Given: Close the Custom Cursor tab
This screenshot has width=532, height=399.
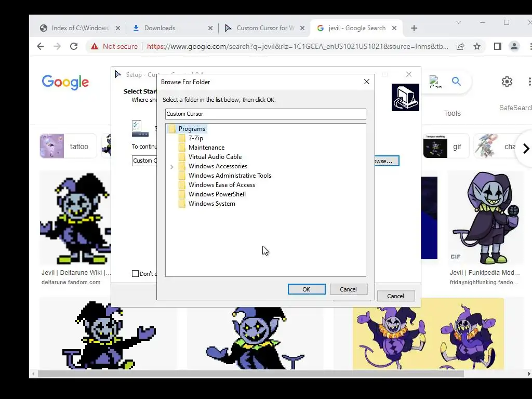Looking at the screenshot, I should 302,28.
